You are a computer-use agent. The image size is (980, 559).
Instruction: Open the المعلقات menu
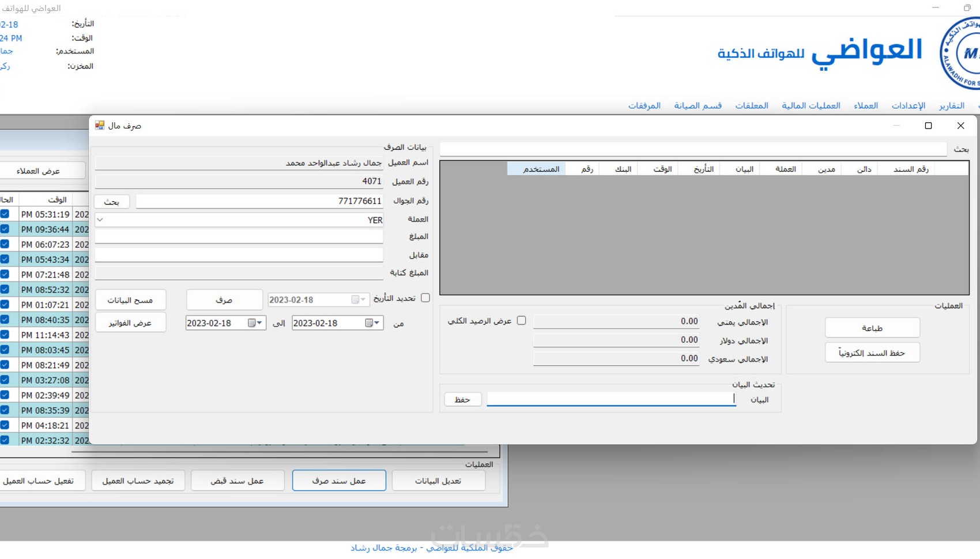[752, 105]
